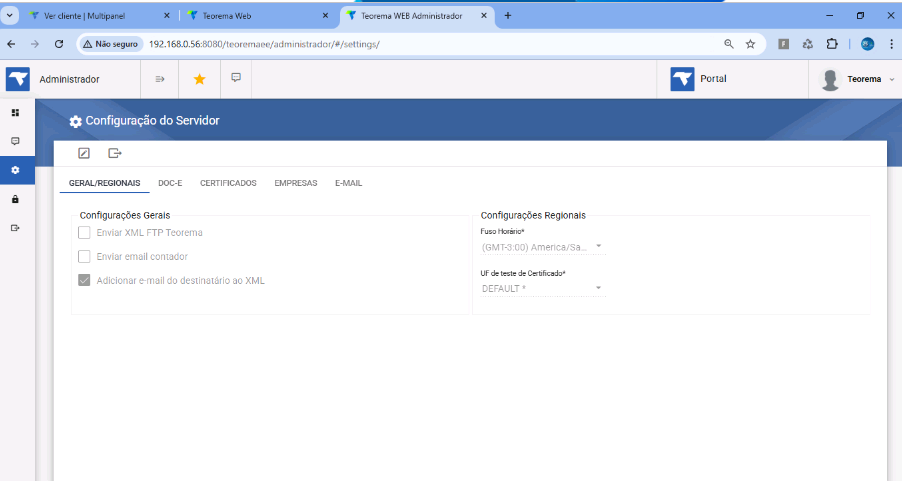Screen dimensions: 902x481
Task: Click the user avatar picture
Action: [x=830, y=79]
